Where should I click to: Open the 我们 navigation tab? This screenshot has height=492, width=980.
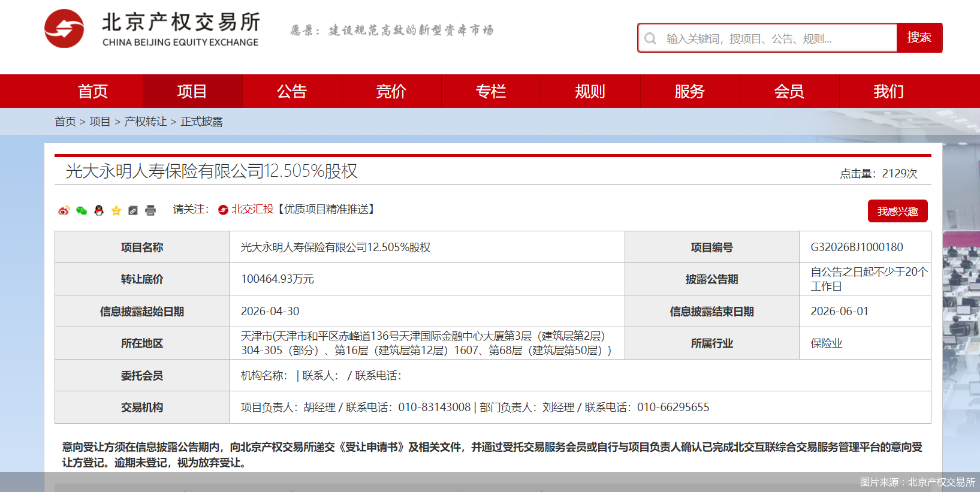[889, 91]
